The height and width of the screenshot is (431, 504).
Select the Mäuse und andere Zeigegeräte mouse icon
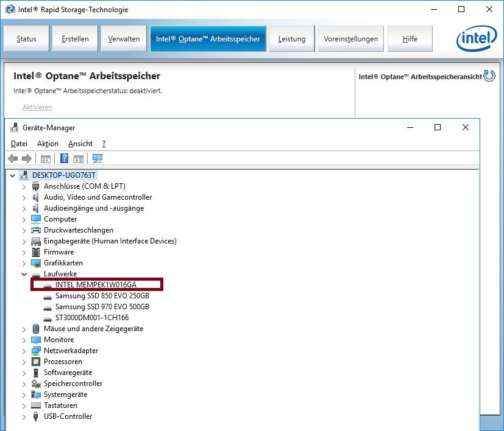[36, 329]
